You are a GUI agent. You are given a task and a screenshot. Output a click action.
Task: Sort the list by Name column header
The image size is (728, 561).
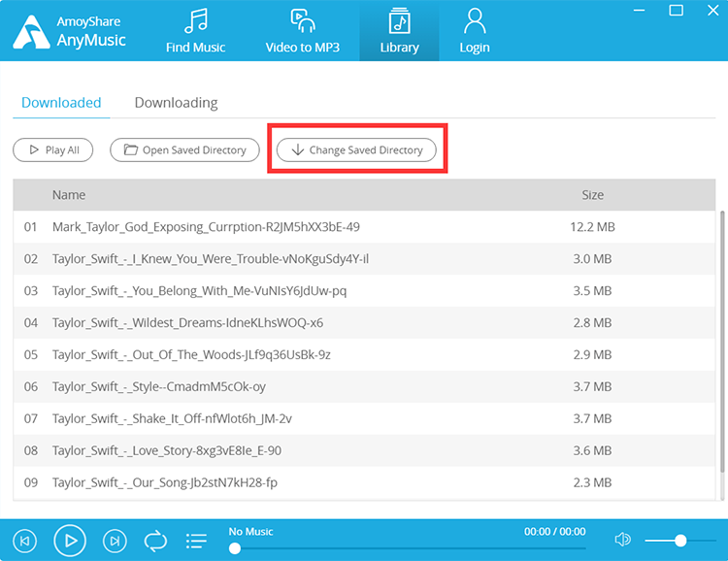69,195
